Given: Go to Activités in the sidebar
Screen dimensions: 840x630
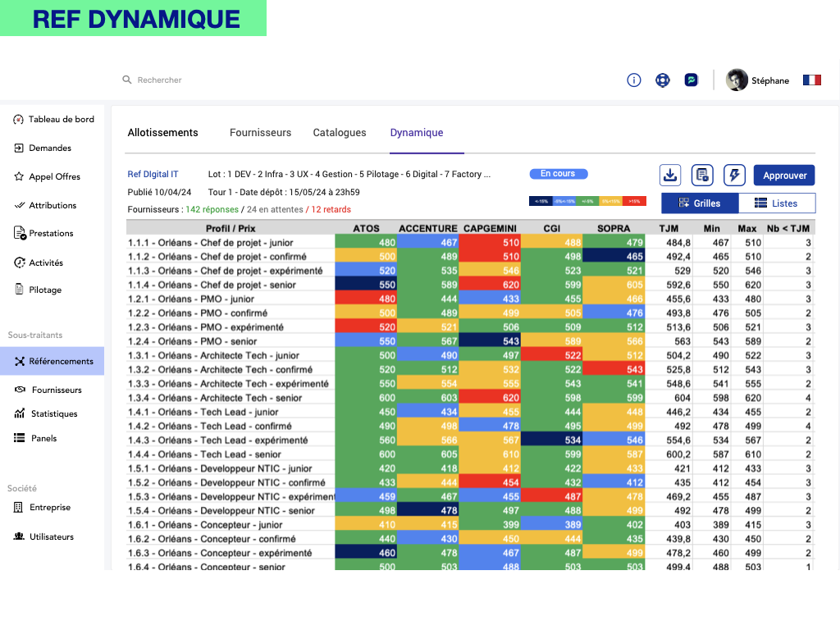Looking at the screenshot, I should pos(38,262).
